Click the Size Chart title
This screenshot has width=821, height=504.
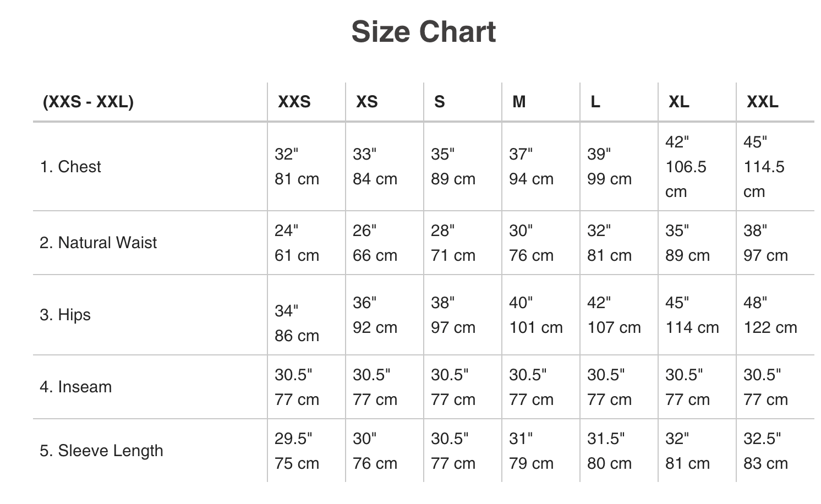pyautogui.click(x=423, y=32)
